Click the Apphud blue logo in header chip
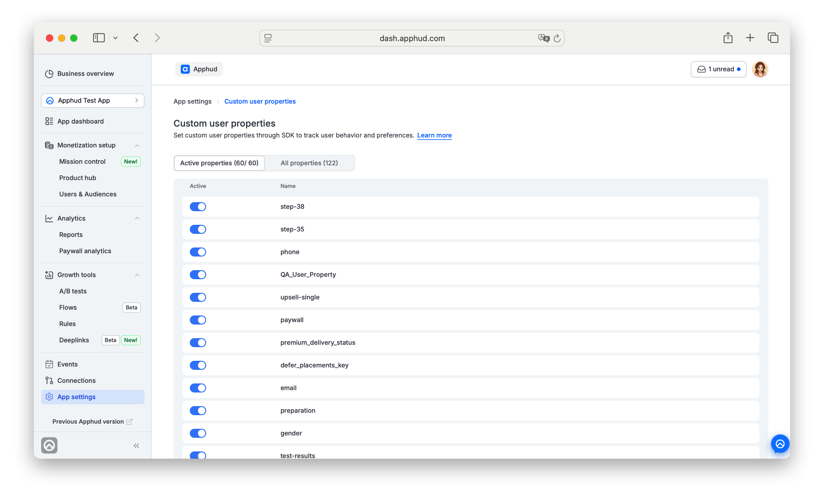The height and width of the screenshot is (504, 824). tap(185, 69)
